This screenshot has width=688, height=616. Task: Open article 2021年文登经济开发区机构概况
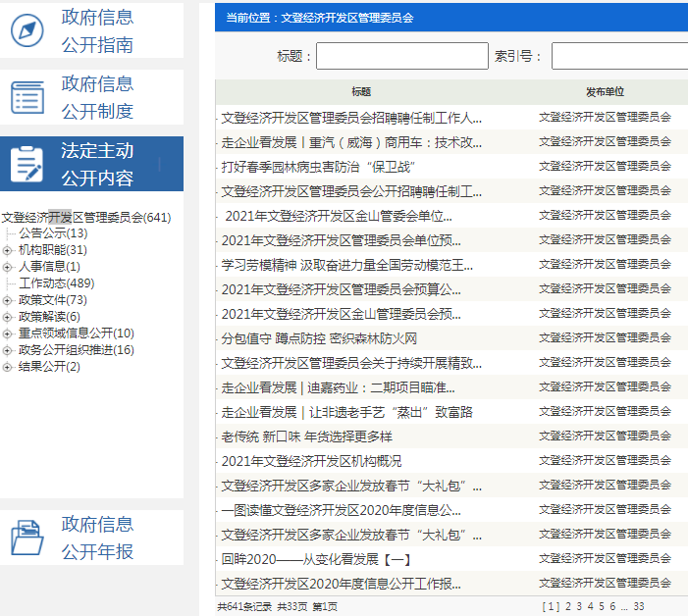[x=311, y=461]
